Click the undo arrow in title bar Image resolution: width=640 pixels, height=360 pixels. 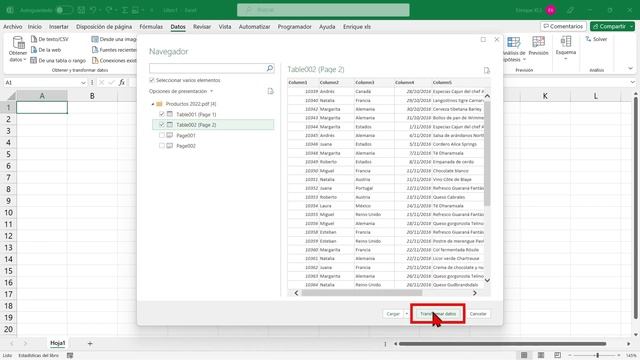click(x=93, y=10)
